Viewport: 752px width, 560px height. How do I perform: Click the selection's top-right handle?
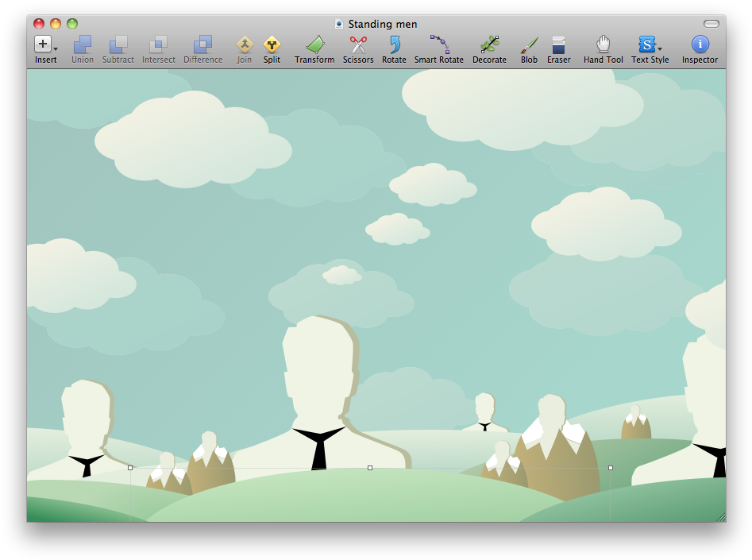tap(611, 467)
